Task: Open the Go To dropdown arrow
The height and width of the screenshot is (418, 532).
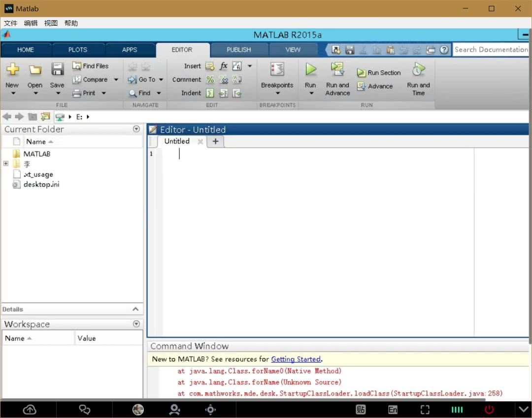Action: tap(161, 79)
